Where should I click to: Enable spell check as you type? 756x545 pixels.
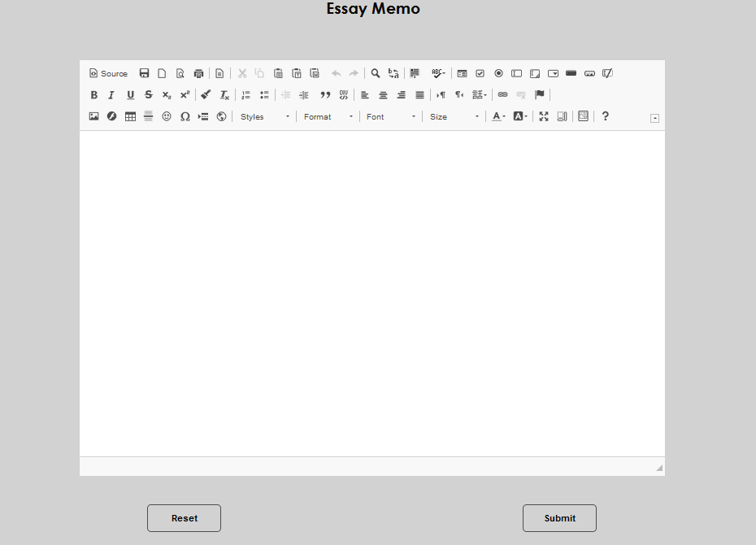pos(437,73)
